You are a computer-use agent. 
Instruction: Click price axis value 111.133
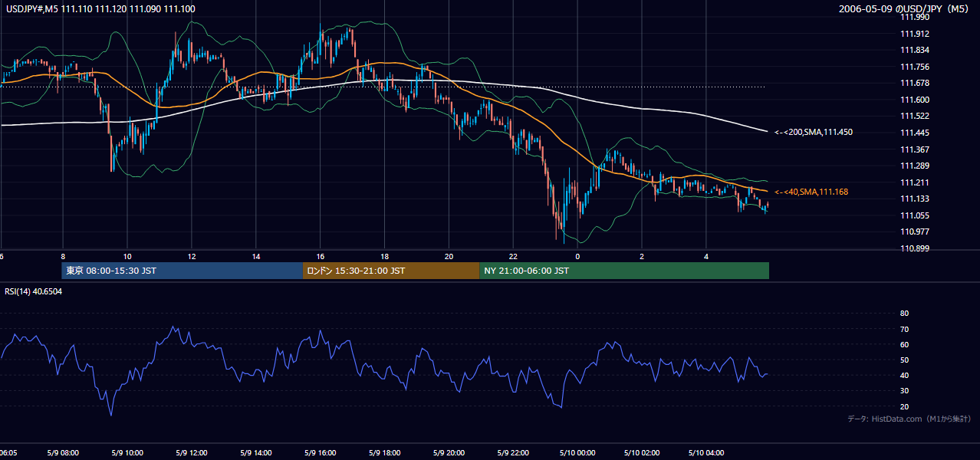click(915, 199)
